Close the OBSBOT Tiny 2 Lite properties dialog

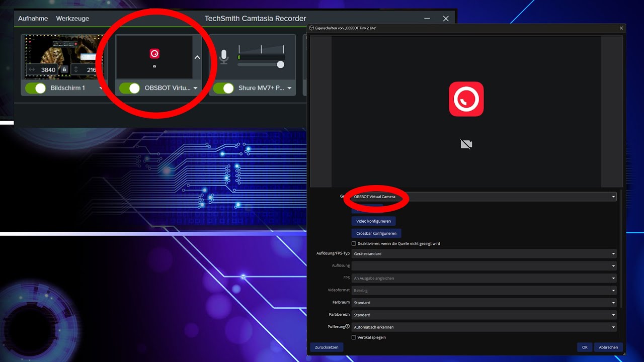click(622, 28)
